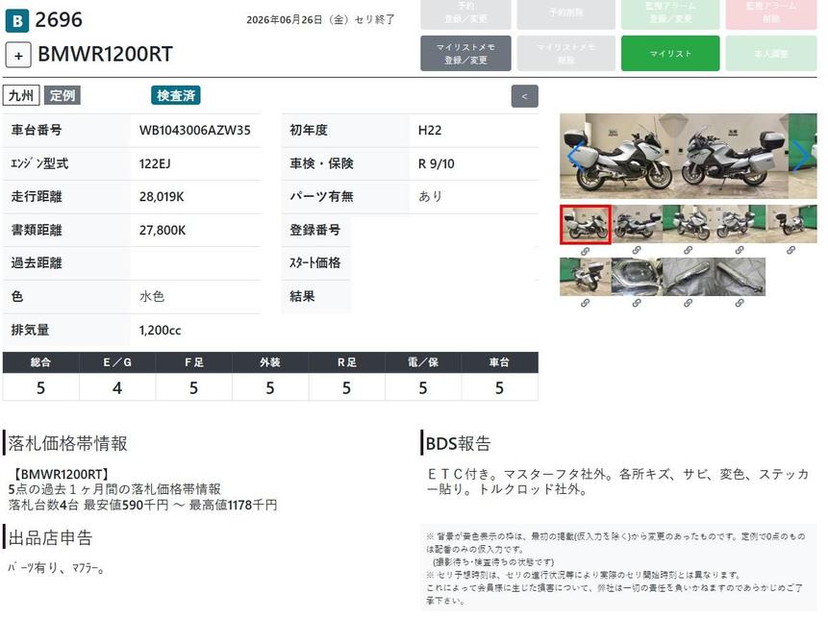Click the E/G score value 4

coord(117,388)
